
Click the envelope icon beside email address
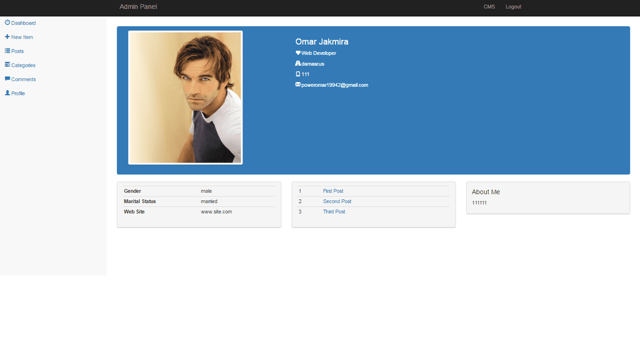pos(298,85)
